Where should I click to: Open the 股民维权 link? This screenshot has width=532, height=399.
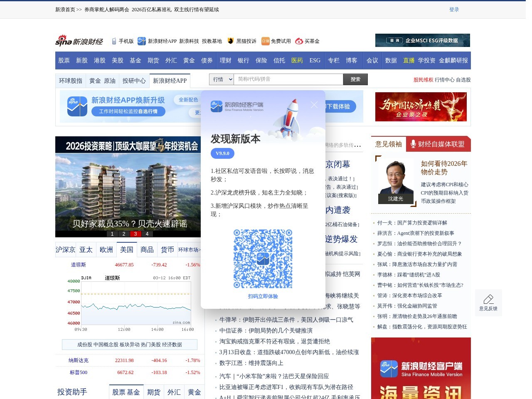pyautogui.click(x=424, y=80)
